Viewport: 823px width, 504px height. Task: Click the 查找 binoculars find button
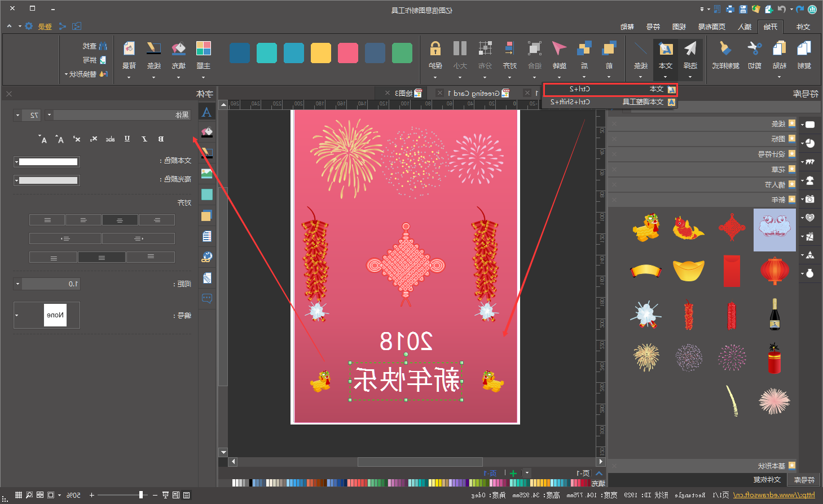(x=95, y=46)
